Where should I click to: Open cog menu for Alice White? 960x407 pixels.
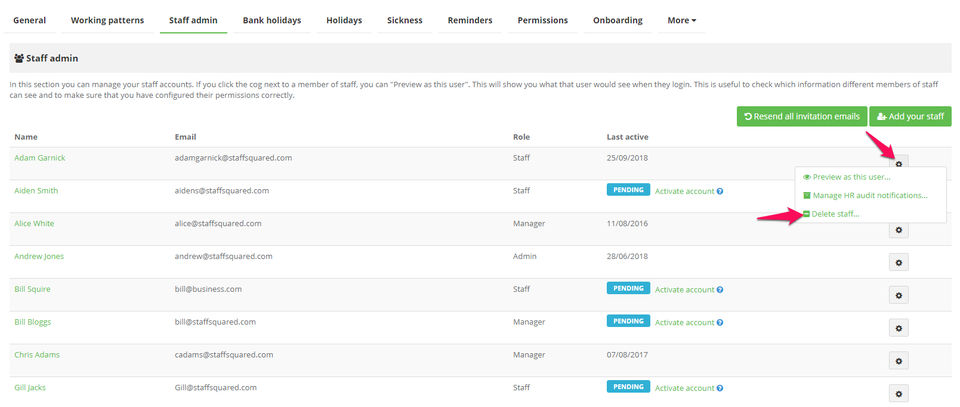click(x=899, y=230)
